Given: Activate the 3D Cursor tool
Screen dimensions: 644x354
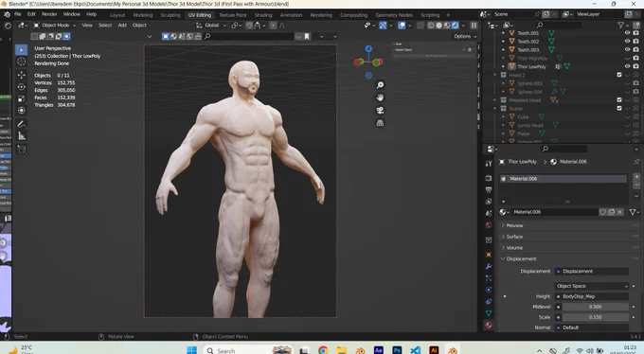Looking at the screenshot, I should (x=22, y=62).
